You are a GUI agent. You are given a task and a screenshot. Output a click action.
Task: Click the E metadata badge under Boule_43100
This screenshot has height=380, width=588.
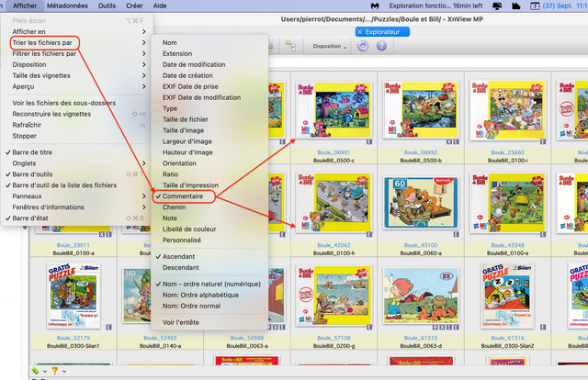pyautogui.click(x=456, y=234)
